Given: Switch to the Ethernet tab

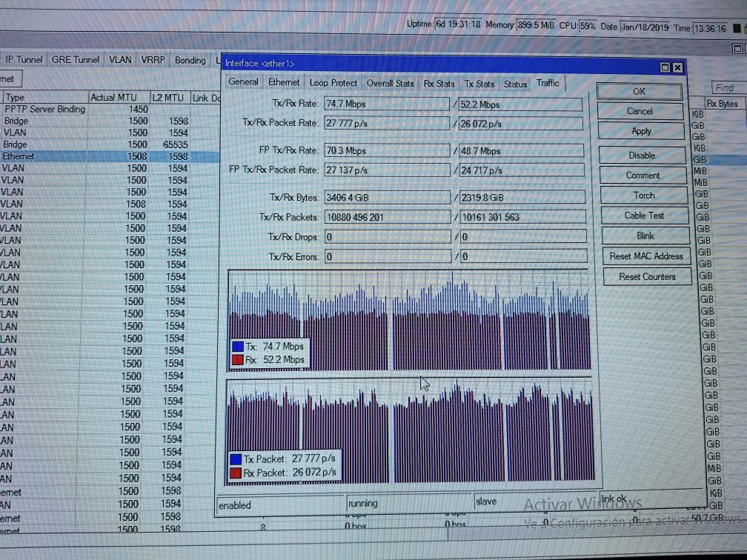Looking at the screenshot, I should tap(284, 82).
